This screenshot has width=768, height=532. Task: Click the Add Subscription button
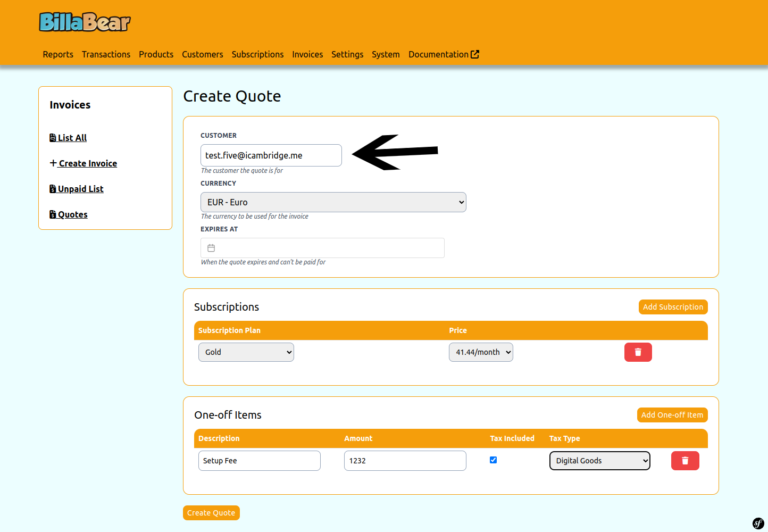click(x=673, y=307)
